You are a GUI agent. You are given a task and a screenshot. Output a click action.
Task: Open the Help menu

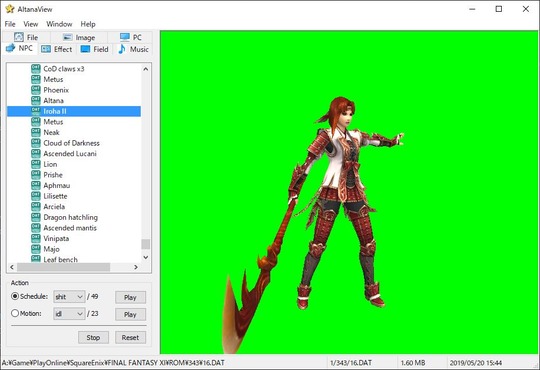tap(88, 24)
